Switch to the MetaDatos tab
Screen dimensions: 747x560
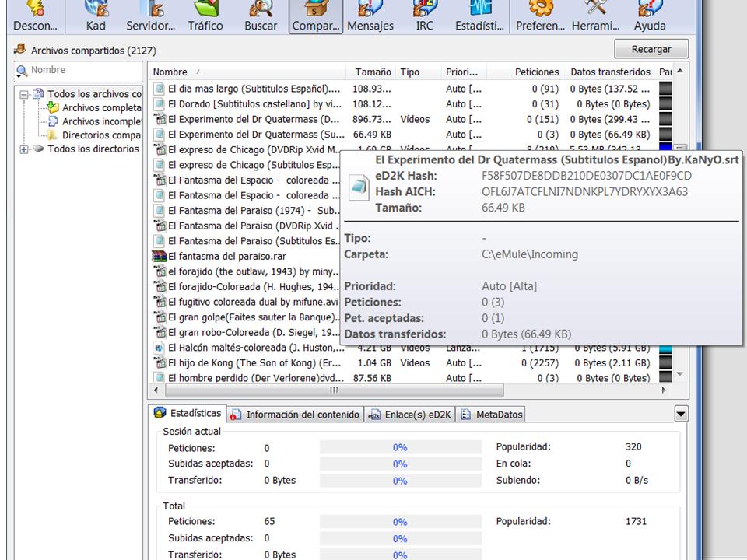coord(491,415)
